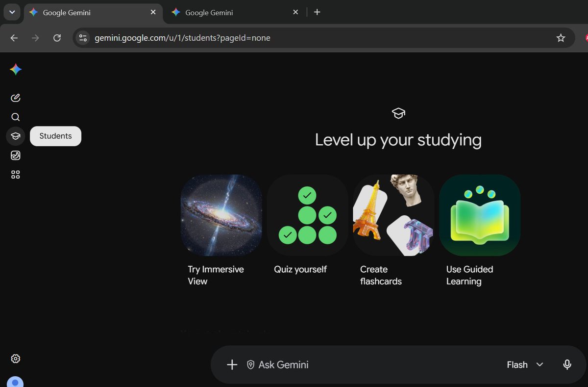The image size is (588, 387).
Task: Reload the page with refresh icon
Action: coord(57,38)
